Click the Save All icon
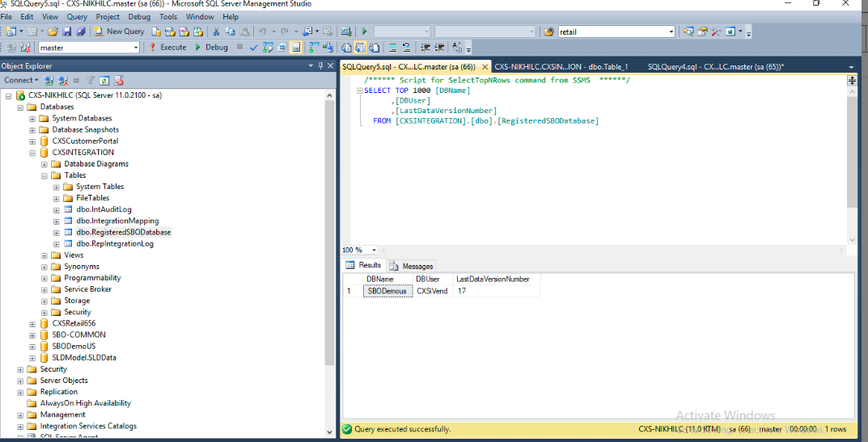Screen dimensions: 868x442 81,32
